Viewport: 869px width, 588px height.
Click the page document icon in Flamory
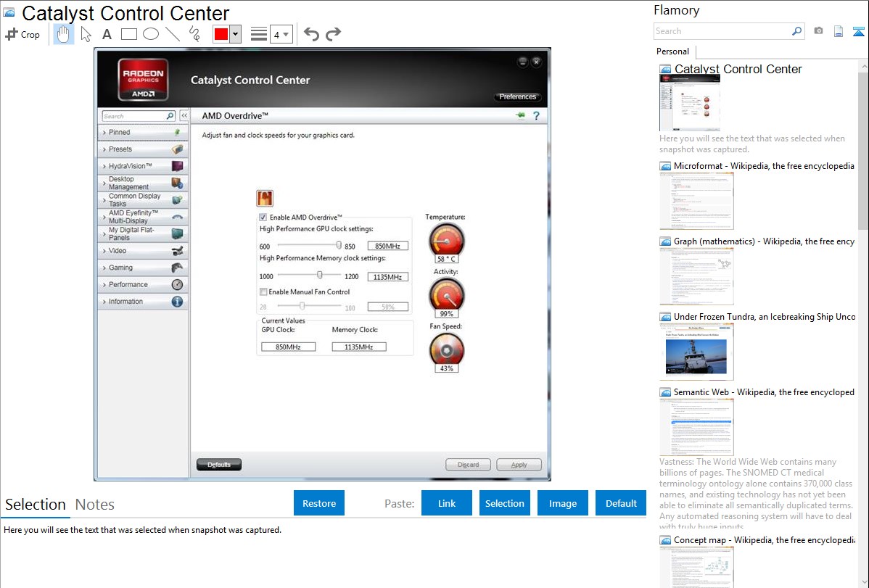pos(839,31)
